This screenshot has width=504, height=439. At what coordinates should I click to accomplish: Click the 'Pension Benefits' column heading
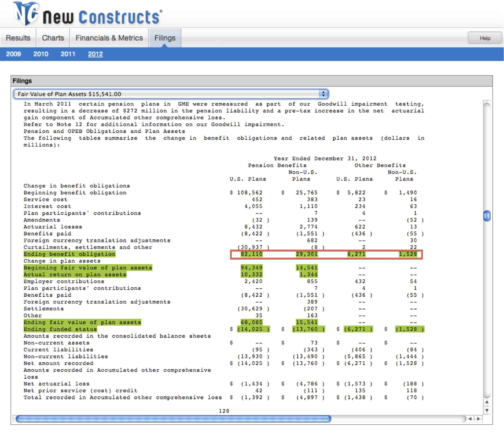277,165
